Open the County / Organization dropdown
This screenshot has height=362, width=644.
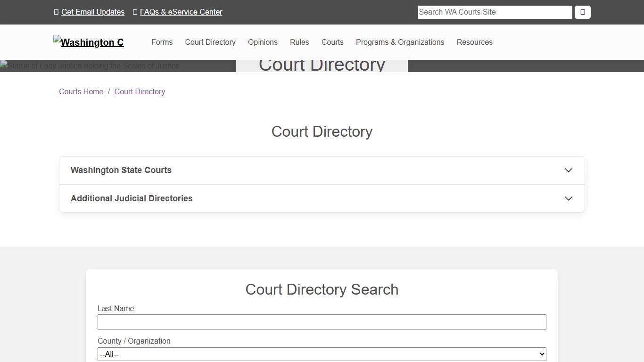[322, 354]
